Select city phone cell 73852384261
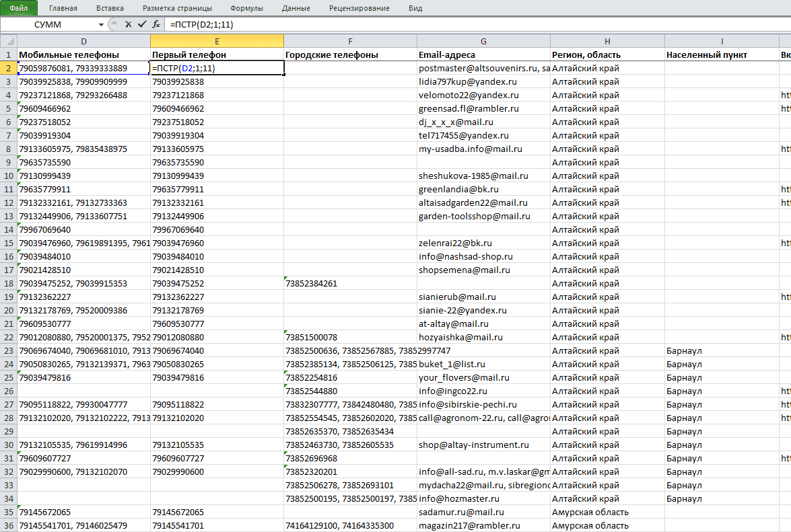791x532 pixels. pos(350,283)
